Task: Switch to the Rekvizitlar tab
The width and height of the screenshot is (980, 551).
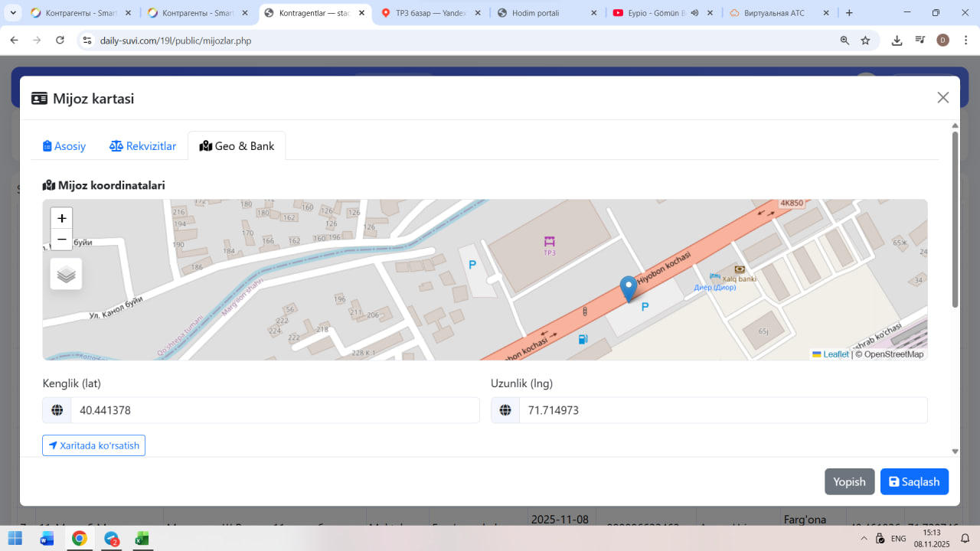Action: click(x=143, y=146)
